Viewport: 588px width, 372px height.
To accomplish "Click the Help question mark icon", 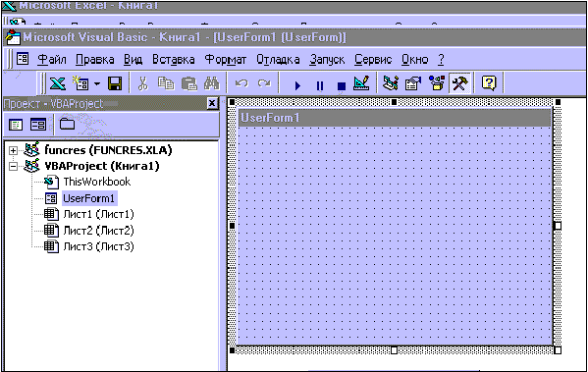I will 489,83.
